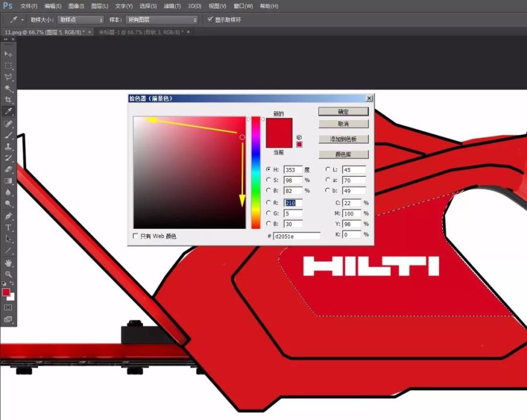The image size is (527, 420).
Task: Select the S saturation radio button
Action: point(269,180)
